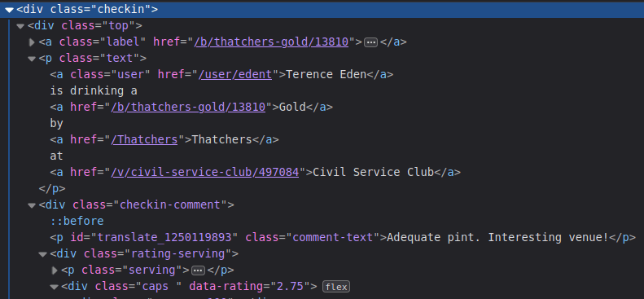Collapse the div class="checkin" node
644x299 pixels.
pos(10,10)
